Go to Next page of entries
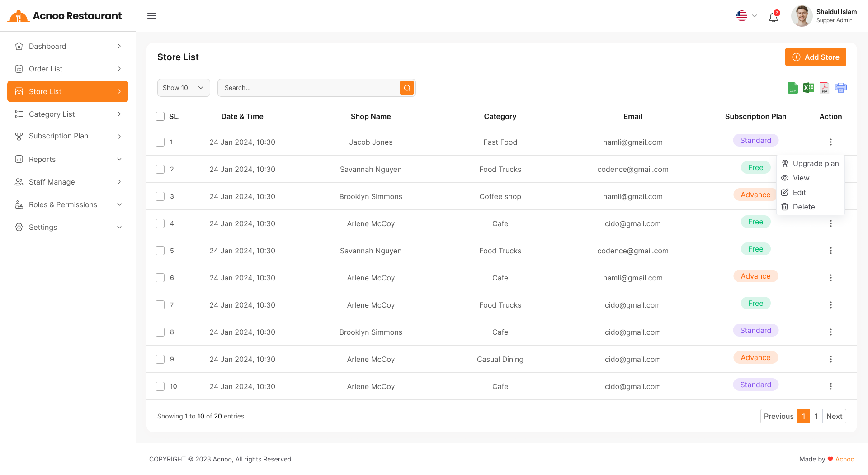Screen dimensions: 868x475 coord(834,416)
